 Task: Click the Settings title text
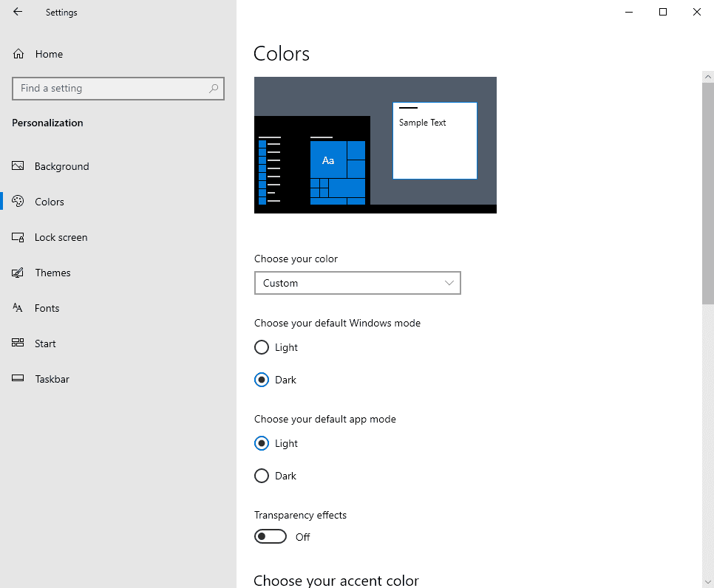[61, 13]
